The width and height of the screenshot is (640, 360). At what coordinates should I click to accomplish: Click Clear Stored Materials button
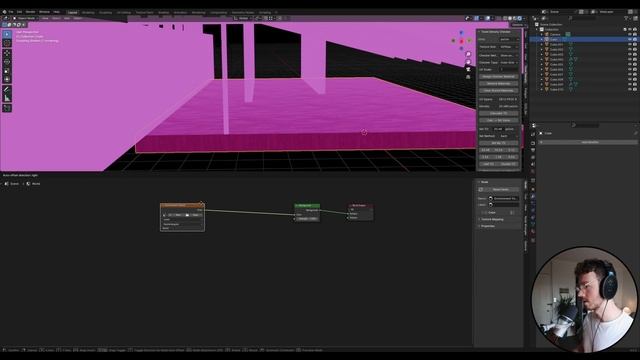click(x=498, y=91)
